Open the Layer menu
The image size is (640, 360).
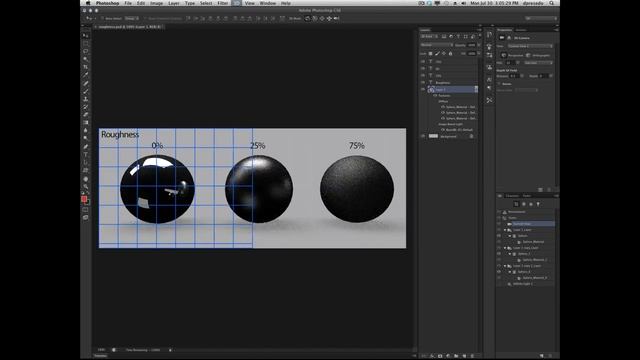(174, 3)
